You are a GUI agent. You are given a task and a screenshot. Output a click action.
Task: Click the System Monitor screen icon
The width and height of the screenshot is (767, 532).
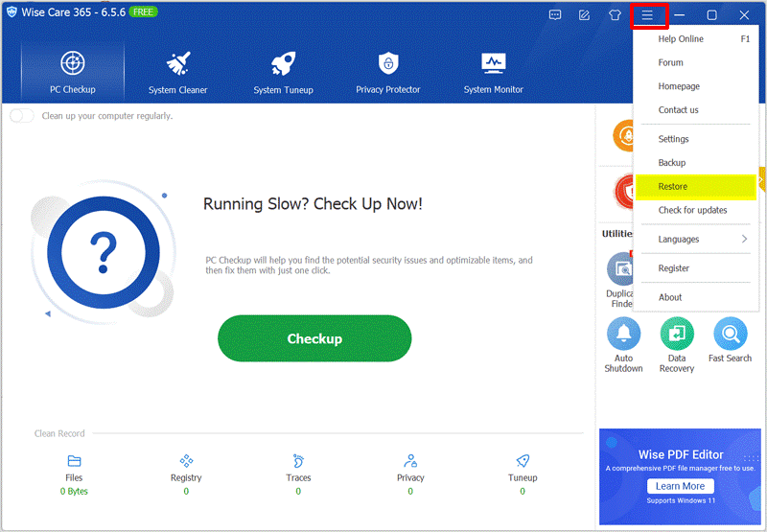pos(494,63)
